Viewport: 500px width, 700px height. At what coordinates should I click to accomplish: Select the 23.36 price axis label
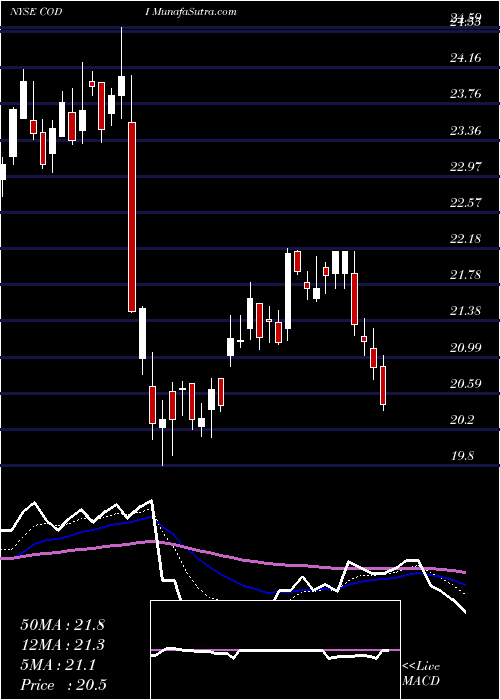(466, 131)
